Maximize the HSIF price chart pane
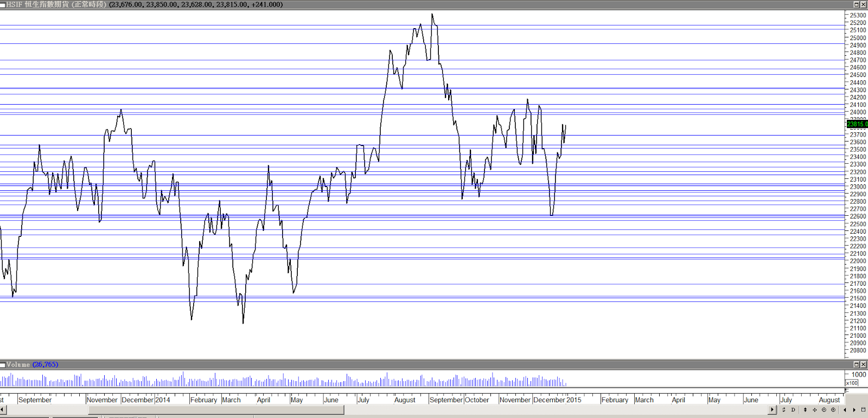The width and height of the screenshot is (868, 418). (x=857, y=4)
